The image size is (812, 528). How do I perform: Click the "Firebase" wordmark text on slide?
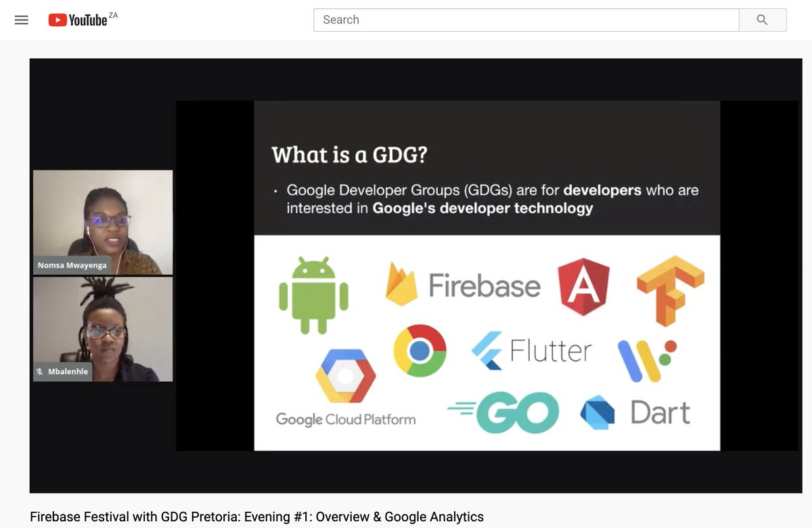click(x=484, y=286)
